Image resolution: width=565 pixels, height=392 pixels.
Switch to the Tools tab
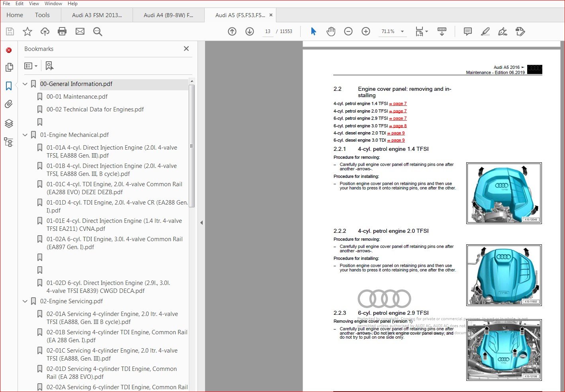tap(42, 15)
